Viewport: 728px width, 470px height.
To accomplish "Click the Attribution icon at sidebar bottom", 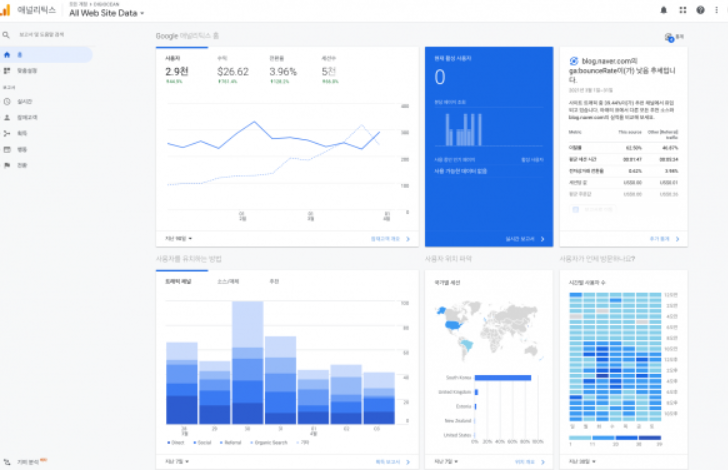I will pos(7,462).
